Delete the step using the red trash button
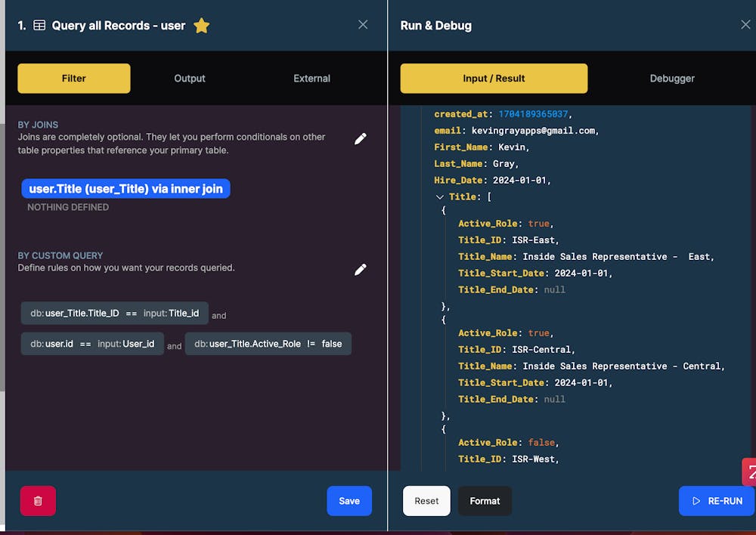Screen dimensions: 756x535 (38, 501)
